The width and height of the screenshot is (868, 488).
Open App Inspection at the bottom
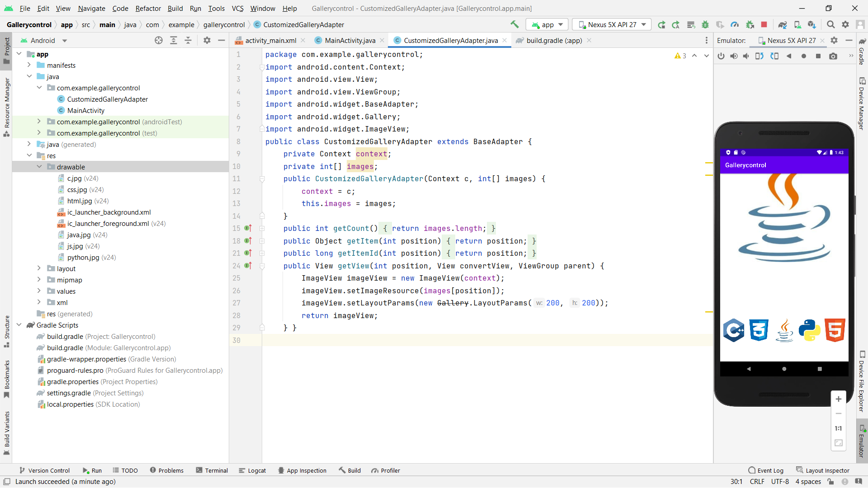tap(302, 470)
